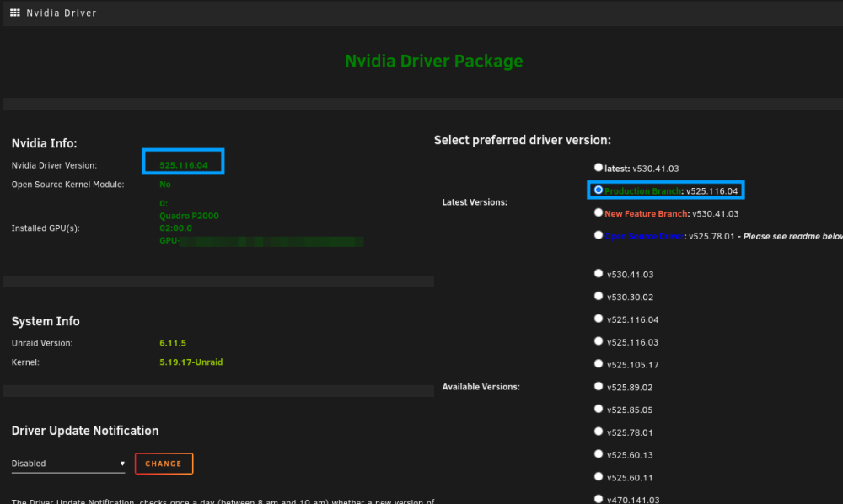The image size is (843, 504).
Task: Click the Select preferred driver version heading
Action: 523,140
